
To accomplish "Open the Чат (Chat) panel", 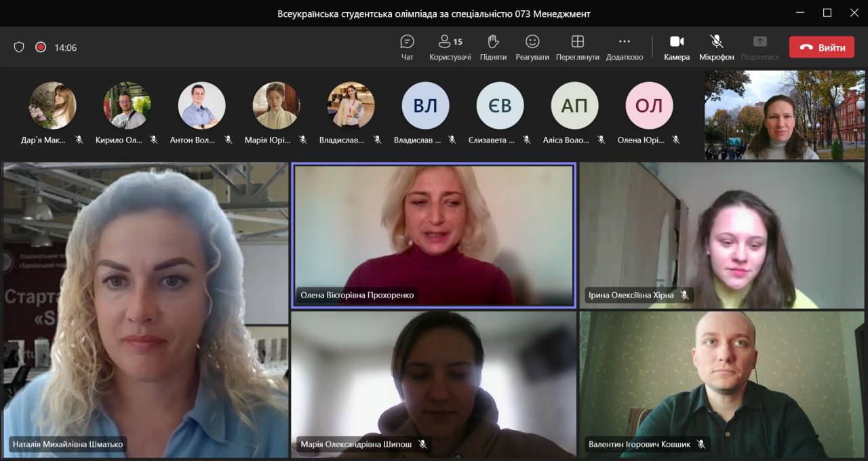I will (x=407, y=47).
